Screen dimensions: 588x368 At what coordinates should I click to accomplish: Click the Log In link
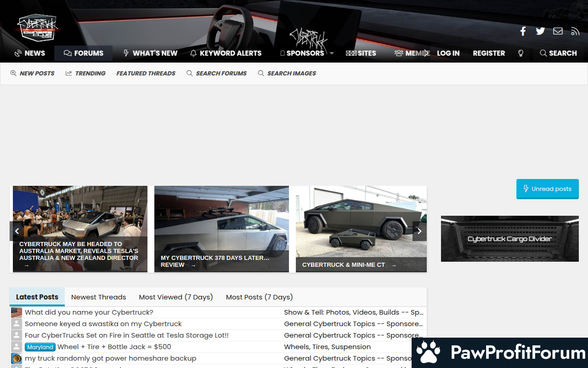(x=448, y=53)
